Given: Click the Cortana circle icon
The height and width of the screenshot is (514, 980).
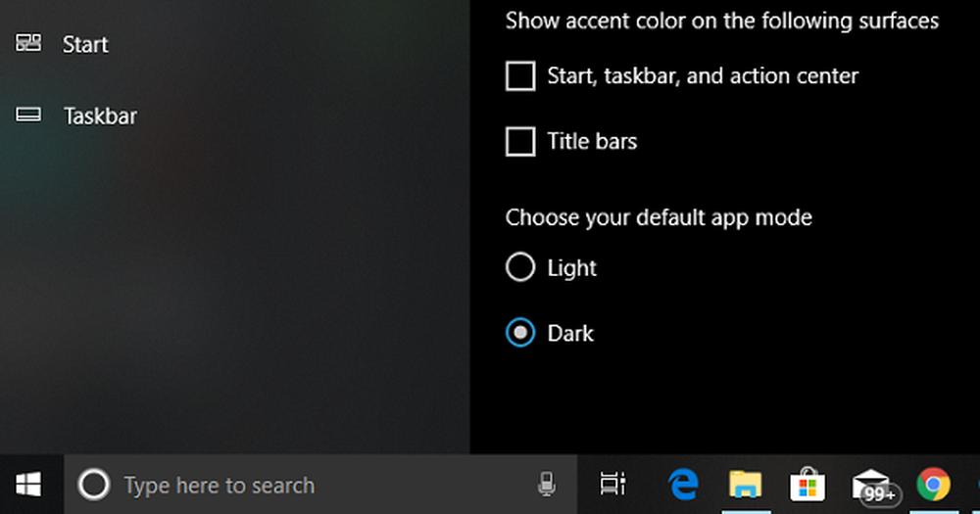Looking at the screenshot, I should 94,485.
